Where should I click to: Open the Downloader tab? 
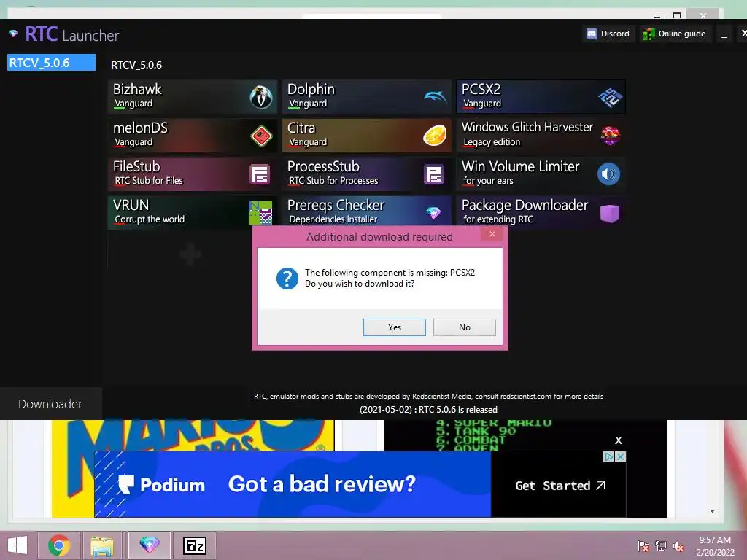[x=50, y=404]
